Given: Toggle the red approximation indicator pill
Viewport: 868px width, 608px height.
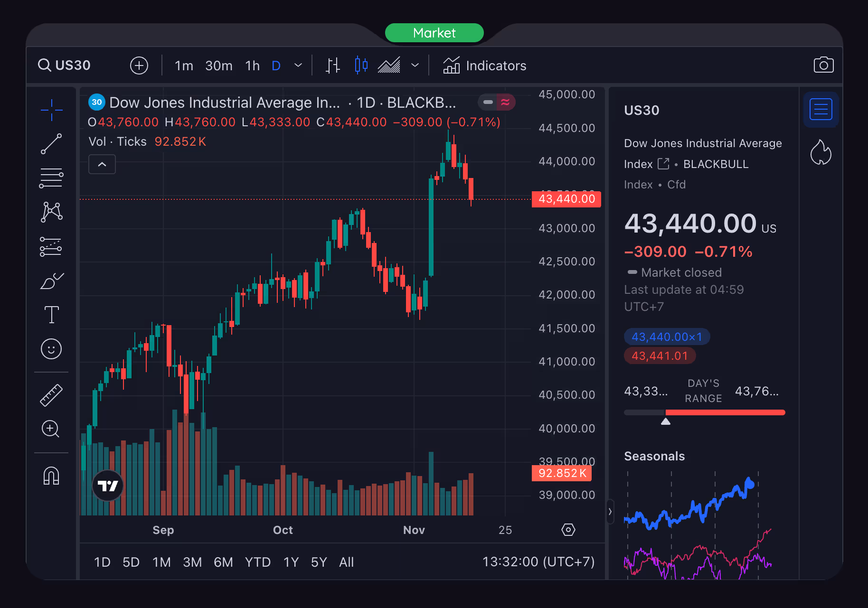Looking at the screenshot, I should [506, 102].
